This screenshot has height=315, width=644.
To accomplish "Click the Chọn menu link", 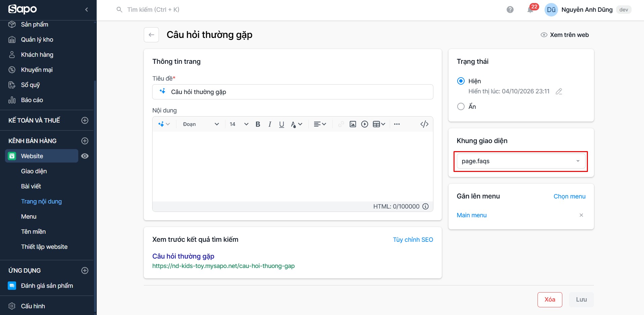I will pos(569,196).
